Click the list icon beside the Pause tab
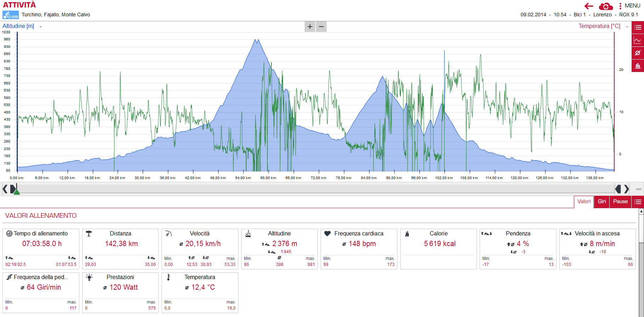644x317 pixels. tap(638, 202)
